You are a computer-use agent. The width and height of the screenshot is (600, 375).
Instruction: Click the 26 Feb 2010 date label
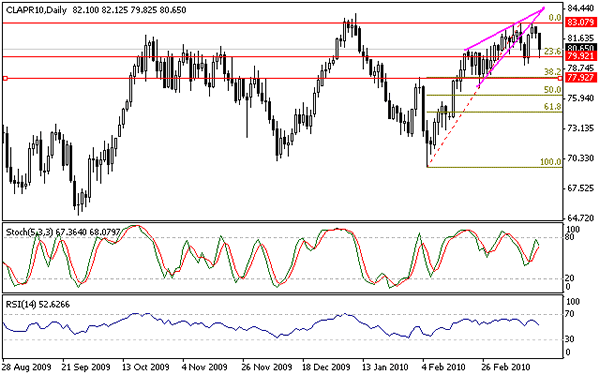[507, 367]
